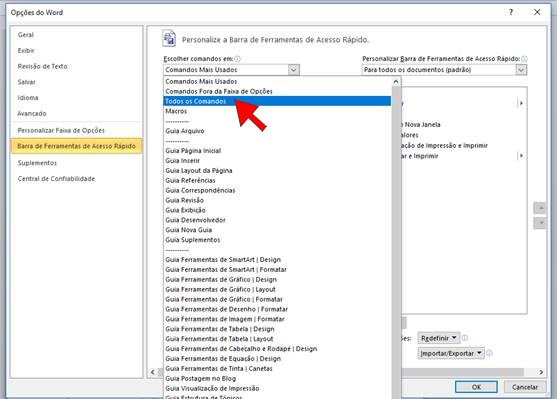Select Guia Correspondências option

[x=277, y=190]
